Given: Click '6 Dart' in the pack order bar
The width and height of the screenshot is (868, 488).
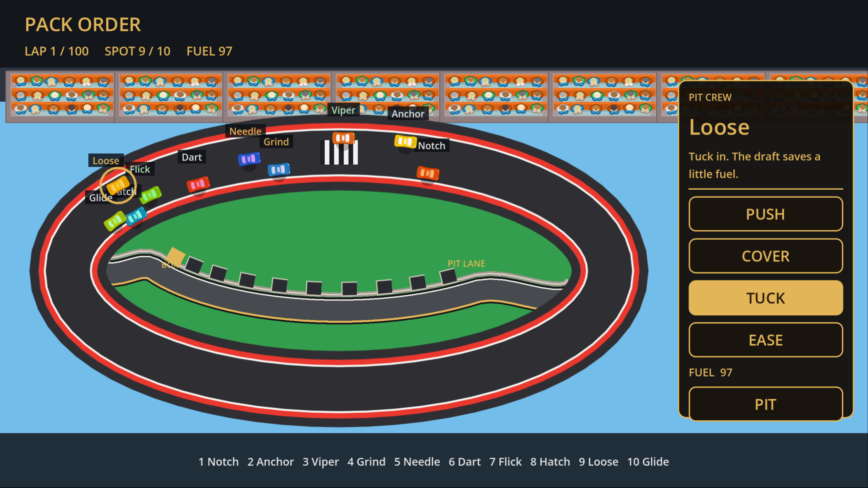Looking at the screenshot, I should click(465, 462).
